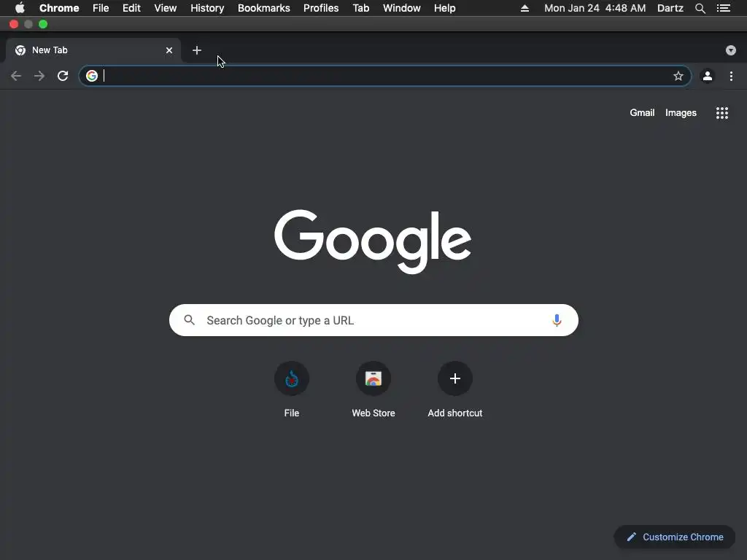Focus the address bar
The image size is (747, 560).
coord(385,76)
